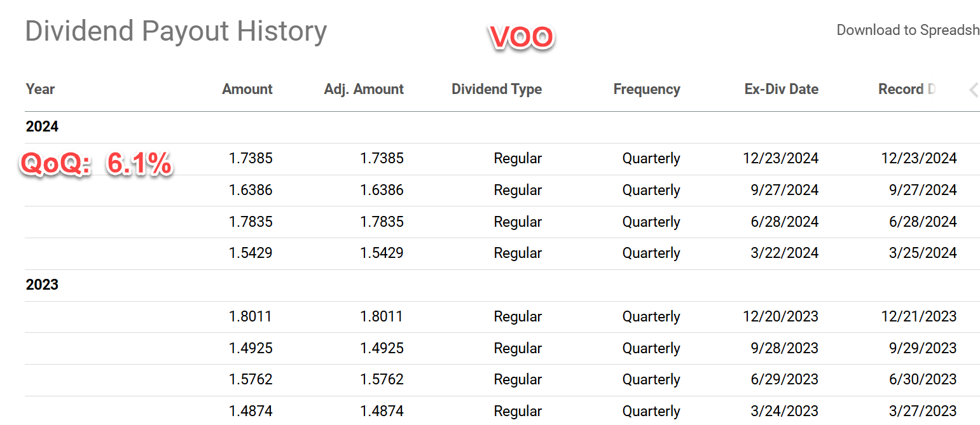This screenshot has height=425, width=980.
Task: Collapse the 2024 year group row
Action: pyautogui.click(x=42, y=126)
